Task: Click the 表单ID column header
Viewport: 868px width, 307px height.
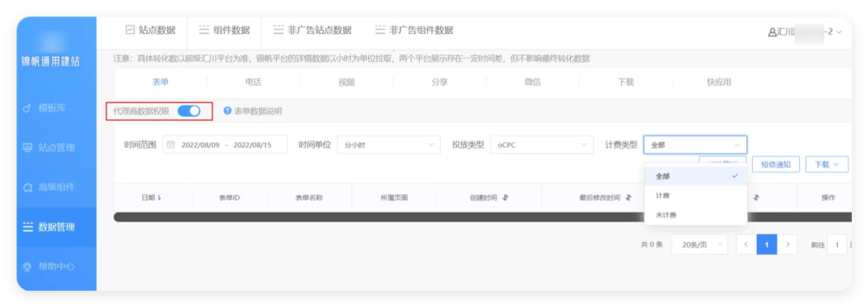Action: click(229, 197)
